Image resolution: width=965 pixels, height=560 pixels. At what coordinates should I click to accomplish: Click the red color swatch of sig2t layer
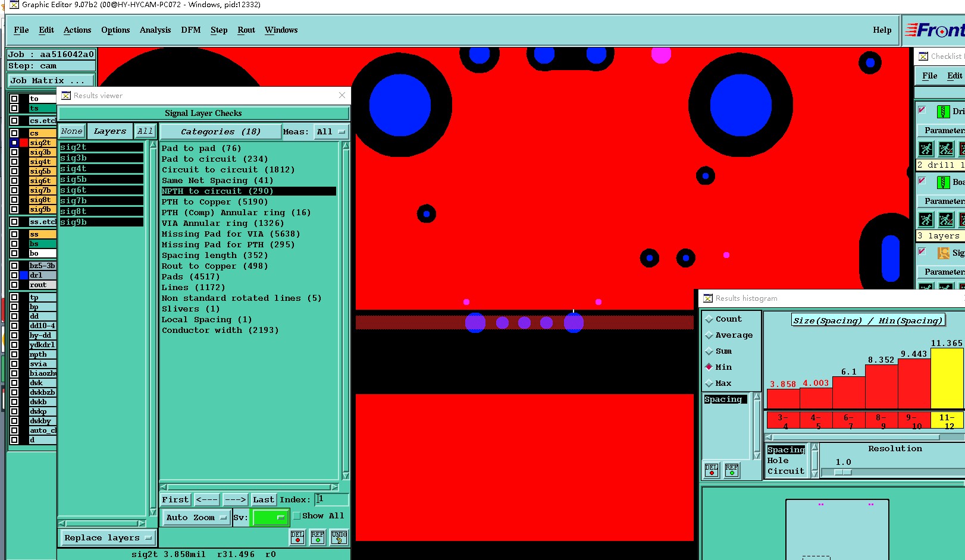(24, 143)
